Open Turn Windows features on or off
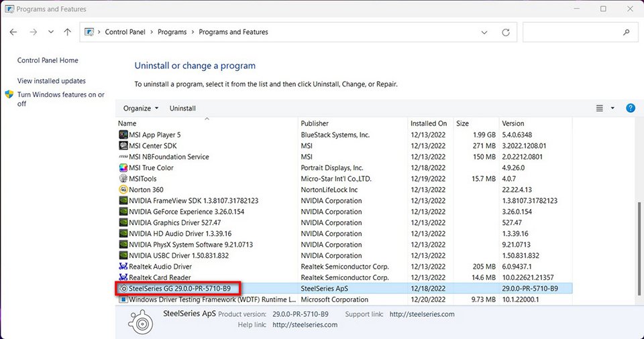 pos(61,99)
